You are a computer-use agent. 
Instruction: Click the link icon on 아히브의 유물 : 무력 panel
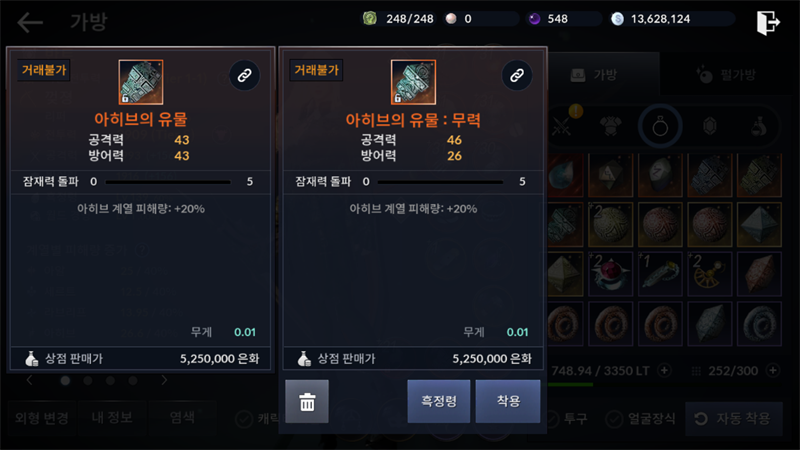click(x=517, y=76)
